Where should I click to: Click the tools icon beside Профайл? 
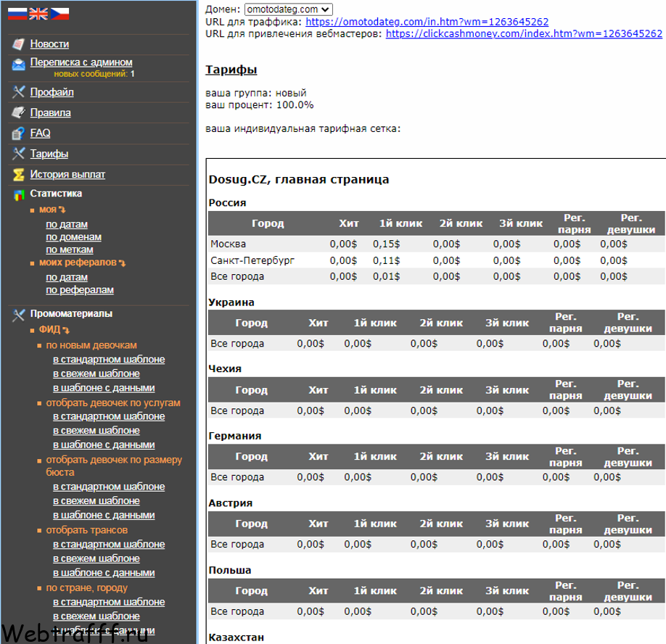click(18, 91)
